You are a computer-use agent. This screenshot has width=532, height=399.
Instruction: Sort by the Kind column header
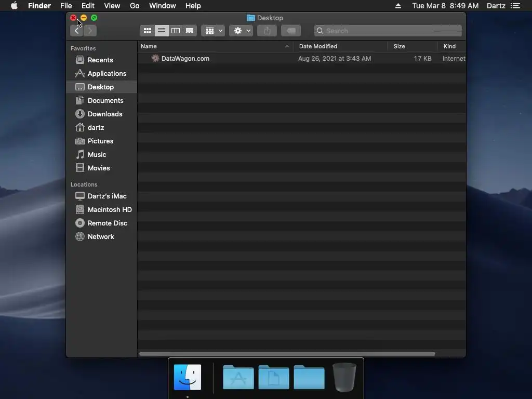click(x=451, y=46)
